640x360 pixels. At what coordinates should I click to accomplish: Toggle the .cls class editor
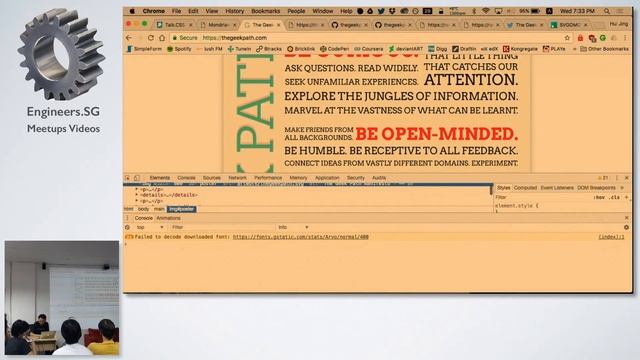[x=615, y=197]
